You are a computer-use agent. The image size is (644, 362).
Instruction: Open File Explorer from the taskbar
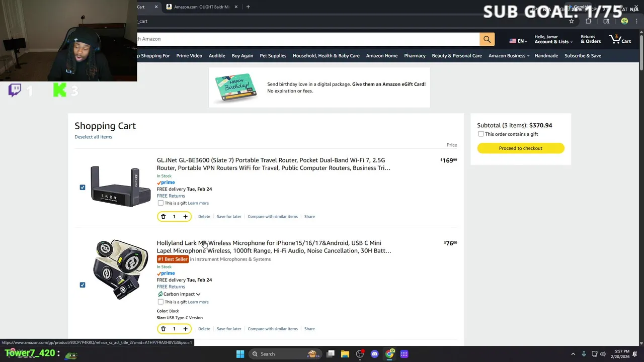(x=345, y=354)
